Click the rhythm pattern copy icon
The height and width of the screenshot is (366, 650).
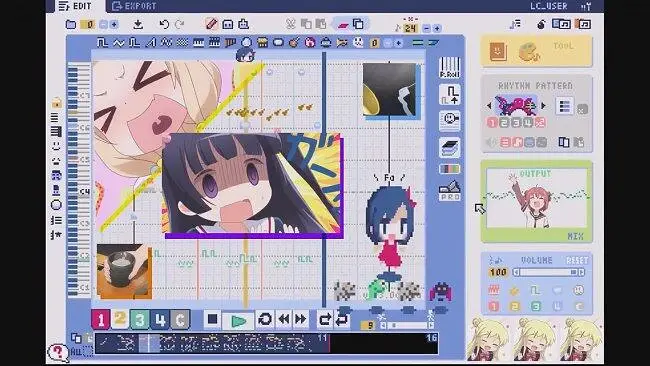click(x=564, y=142)
